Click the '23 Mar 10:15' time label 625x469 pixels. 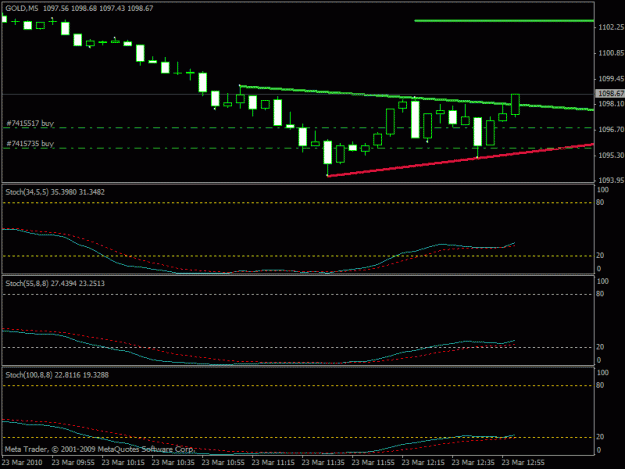click(123, 462)
